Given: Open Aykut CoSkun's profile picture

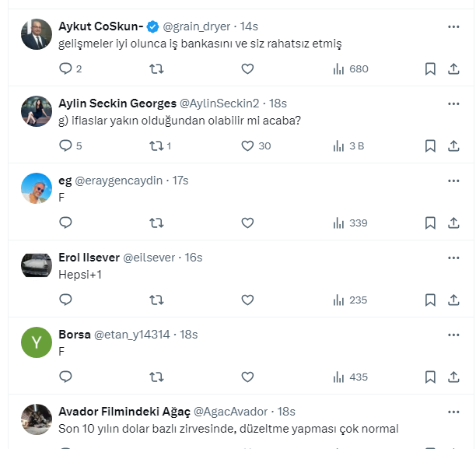Looking at the screenshot, I should coord(37,34).
